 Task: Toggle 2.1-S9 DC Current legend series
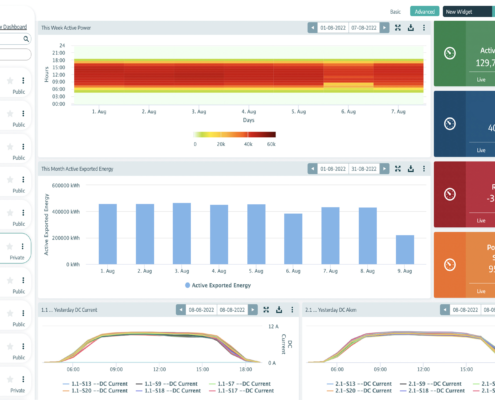431,384
